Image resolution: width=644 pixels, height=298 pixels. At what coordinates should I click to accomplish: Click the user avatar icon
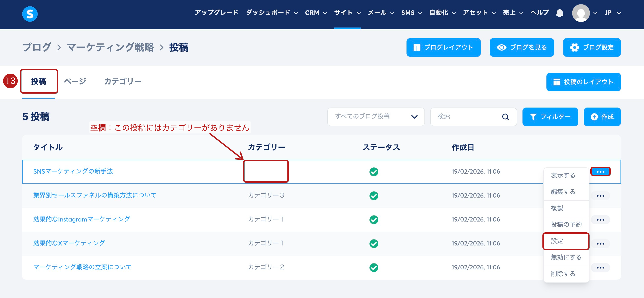point(581,13)
